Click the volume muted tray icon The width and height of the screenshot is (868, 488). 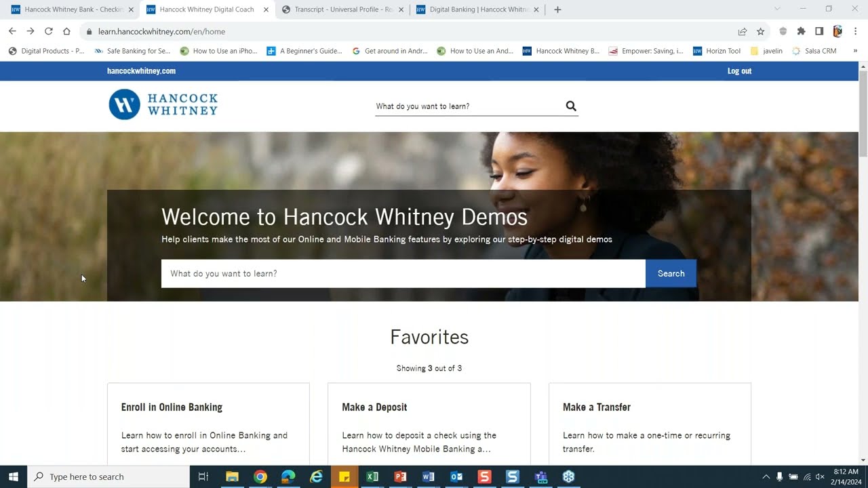[x=820, y=476]
